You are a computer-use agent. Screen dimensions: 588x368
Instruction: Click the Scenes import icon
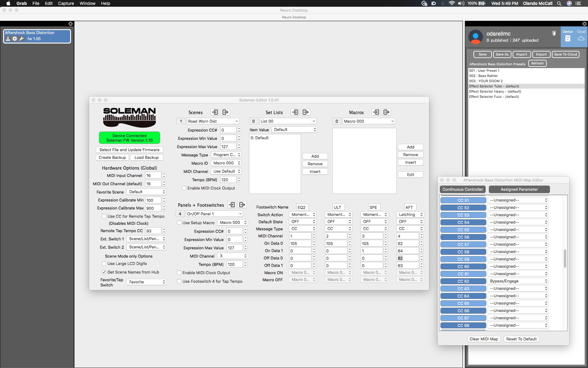215,112
